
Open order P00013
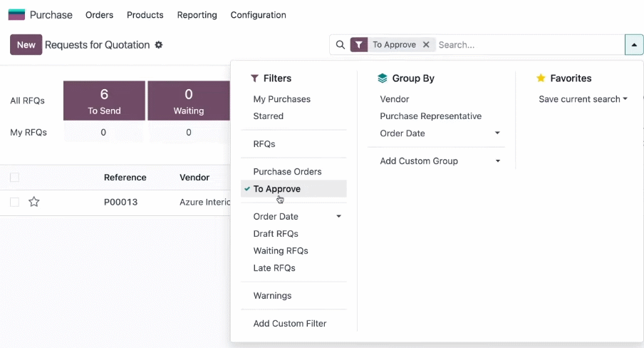(121, 202)
